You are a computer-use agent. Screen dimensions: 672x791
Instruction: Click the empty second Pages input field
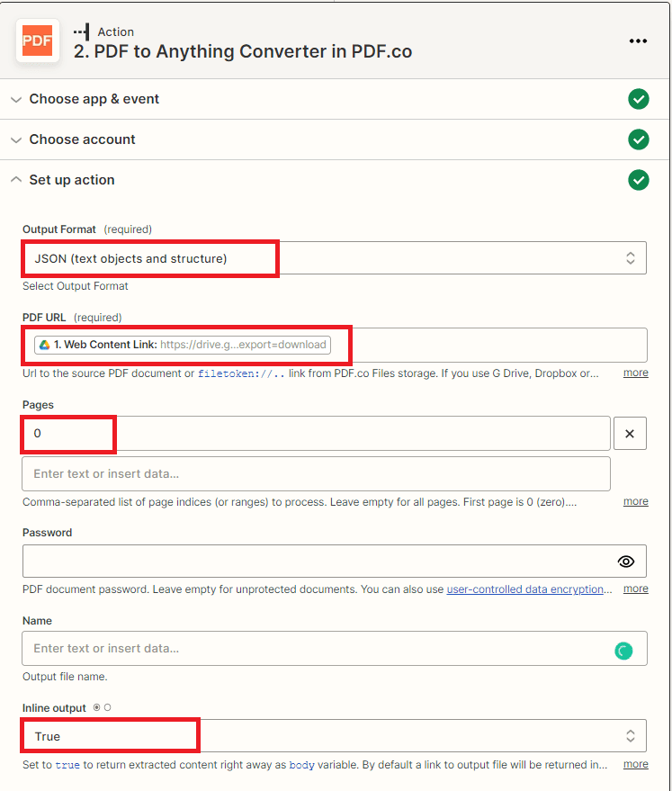316,473
